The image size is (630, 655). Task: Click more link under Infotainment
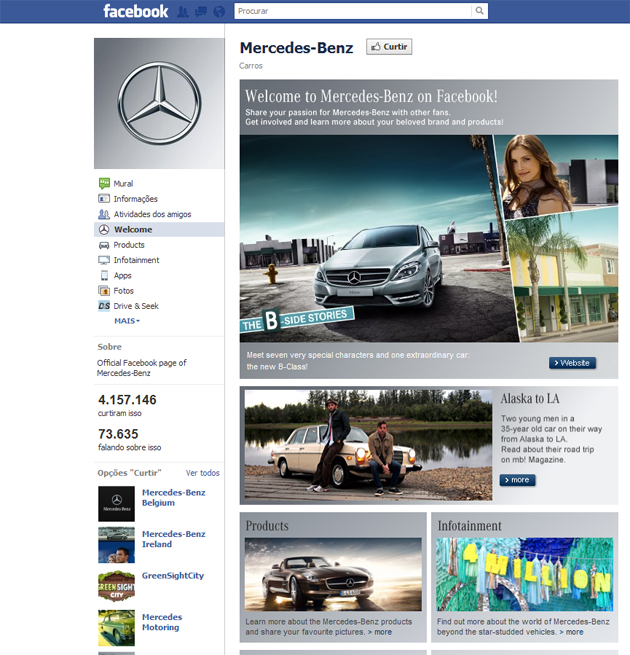572,632
